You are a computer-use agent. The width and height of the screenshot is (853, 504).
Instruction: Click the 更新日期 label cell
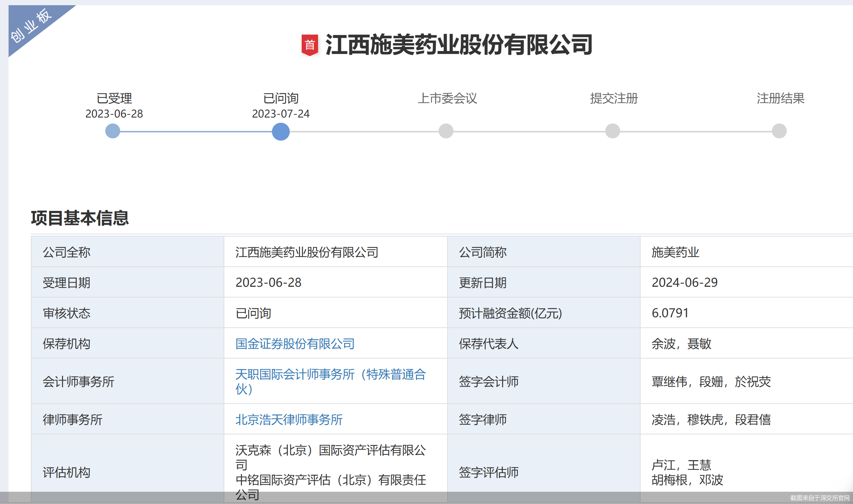click(543, 282)
